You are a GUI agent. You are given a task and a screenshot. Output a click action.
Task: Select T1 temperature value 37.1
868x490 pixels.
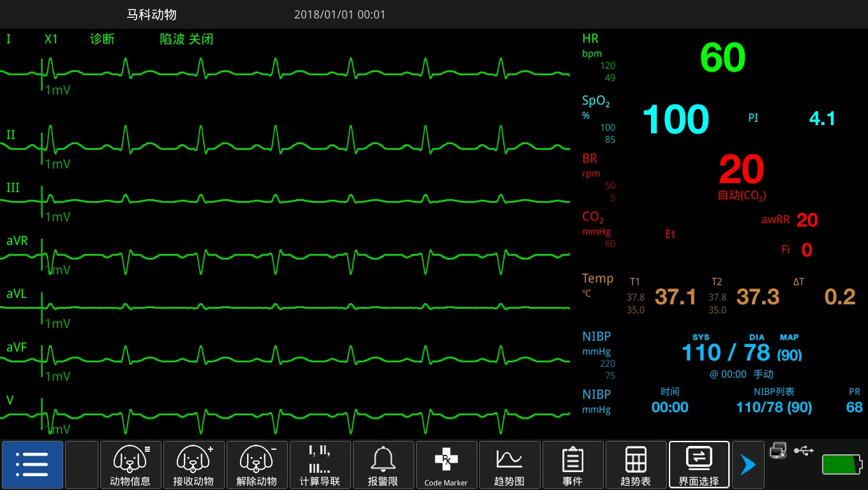click(675, 297)
